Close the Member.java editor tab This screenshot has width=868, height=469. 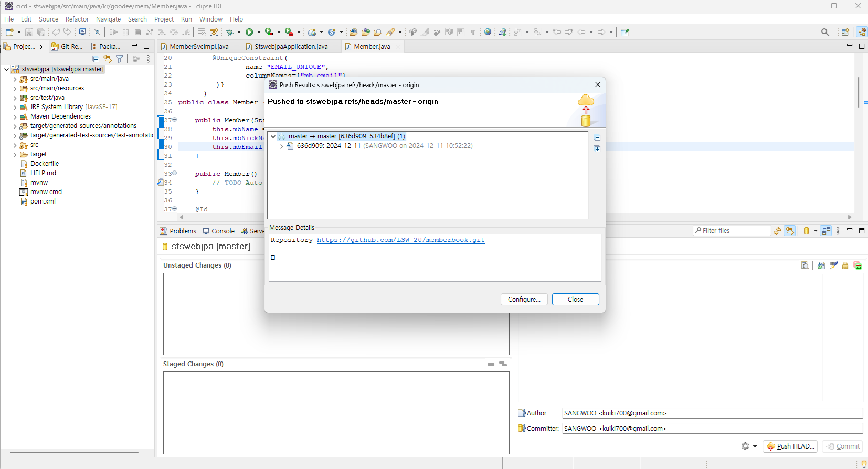(398, 47)
